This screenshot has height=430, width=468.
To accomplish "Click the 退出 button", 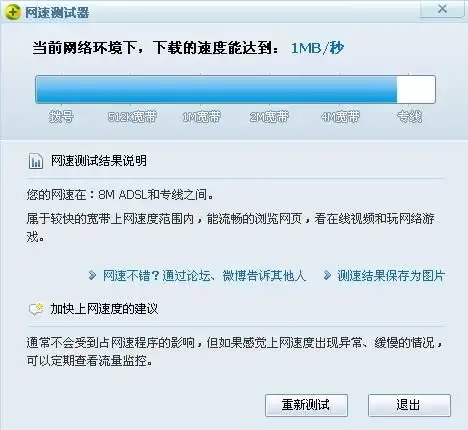I will [x=409, y=405].
